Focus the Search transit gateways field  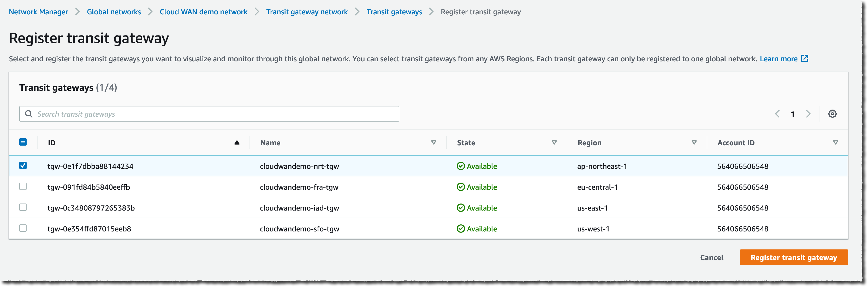point(216,114)
